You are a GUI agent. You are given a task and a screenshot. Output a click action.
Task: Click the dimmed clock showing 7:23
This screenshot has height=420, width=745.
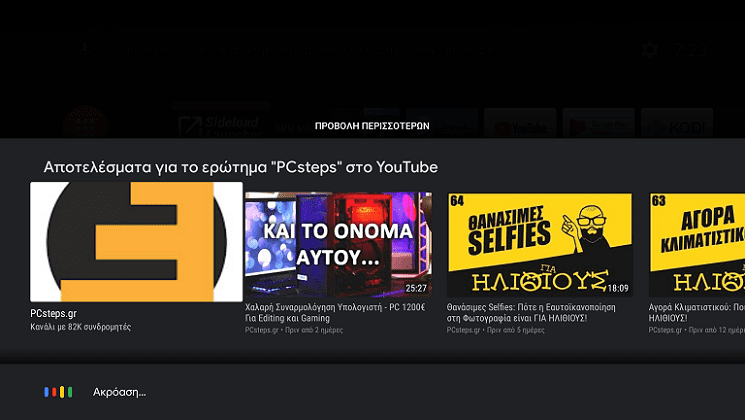tap(691, 50)
